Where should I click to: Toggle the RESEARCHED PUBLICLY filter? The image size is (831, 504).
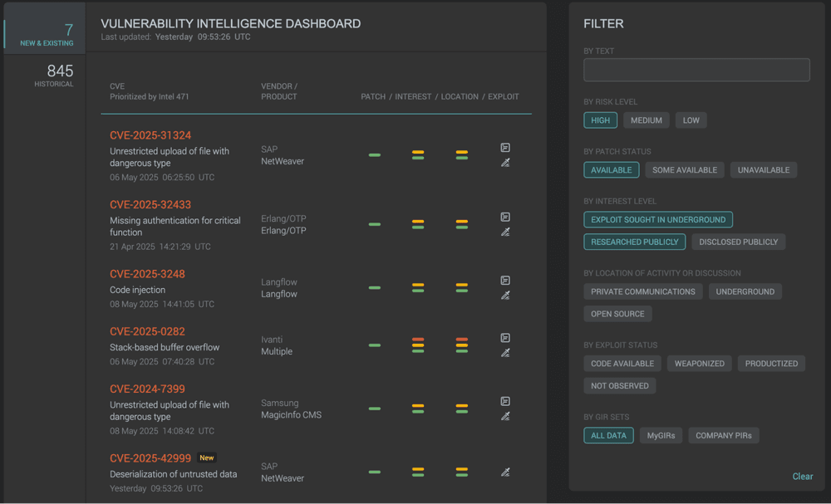[x=634, y=242]
